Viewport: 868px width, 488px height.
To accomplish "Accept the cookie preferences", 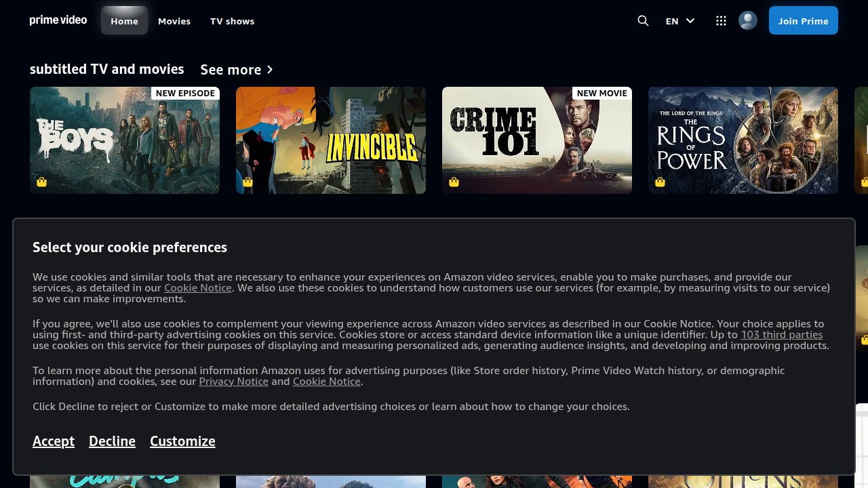I will [x=54, y=441].
